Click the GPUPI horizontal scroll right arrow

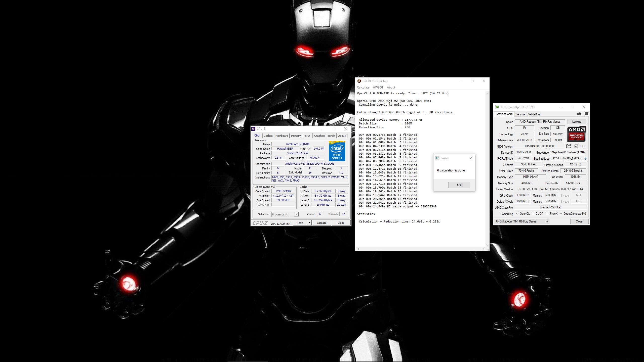tap(483, 249)
